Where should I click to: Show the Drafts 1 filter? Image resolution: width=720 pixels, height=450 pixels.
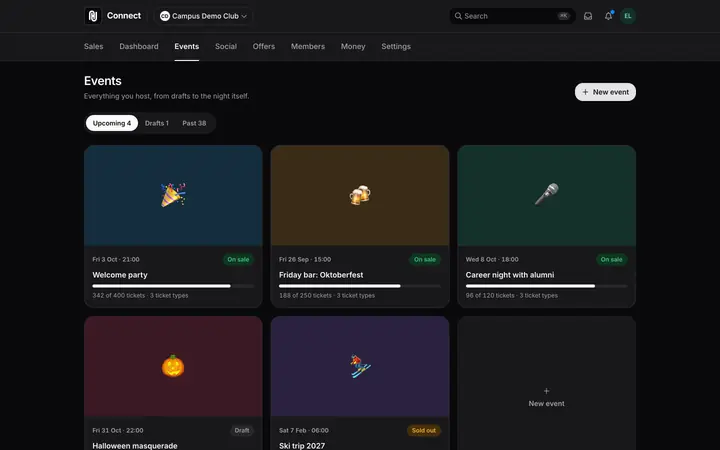coord(157,123)
